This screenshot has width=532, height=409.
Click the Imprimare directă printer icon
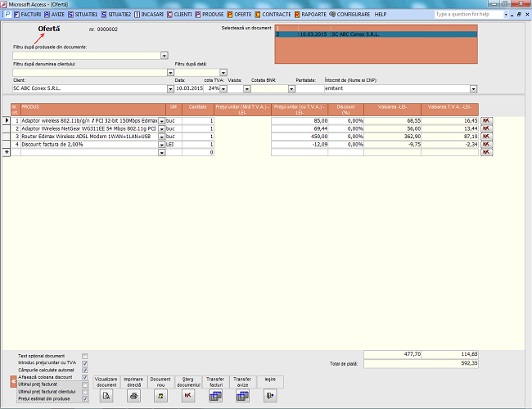click(133, 396)
